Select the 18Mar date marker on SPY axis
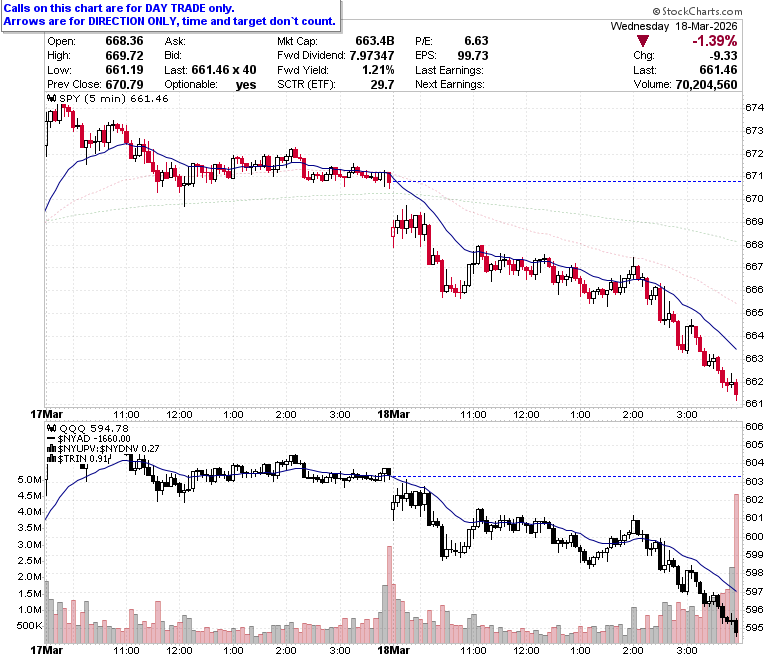The width and height of the screenshot is (780, 659). point(393,414)
